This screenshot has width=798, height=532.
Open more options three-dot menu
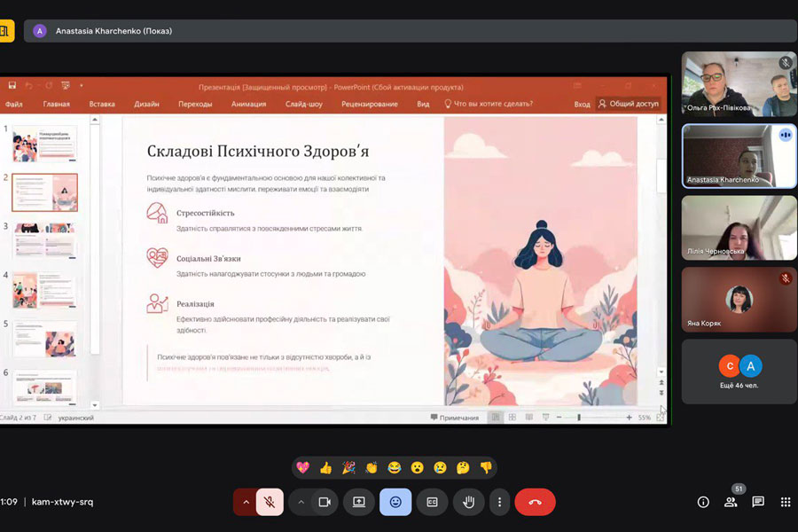(x=499, y=502)
